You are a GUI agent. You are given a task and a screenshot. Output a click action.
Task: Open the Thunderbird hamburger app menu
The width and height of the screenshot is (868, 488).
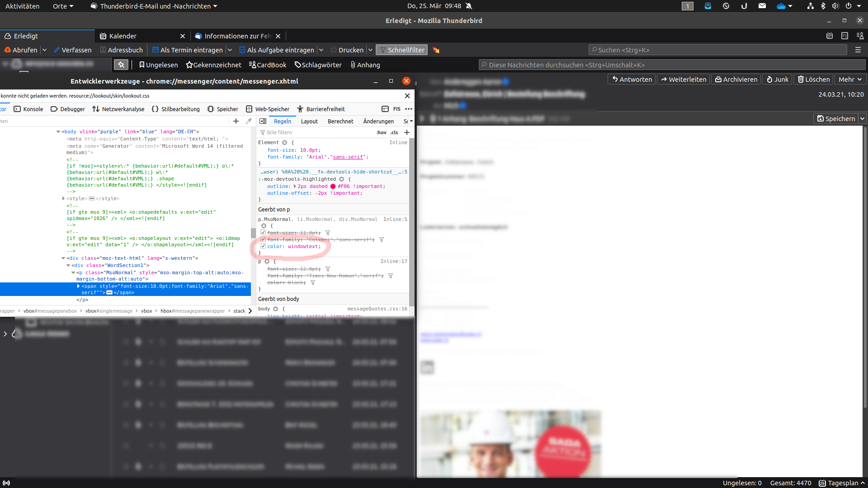click(858, 50)
